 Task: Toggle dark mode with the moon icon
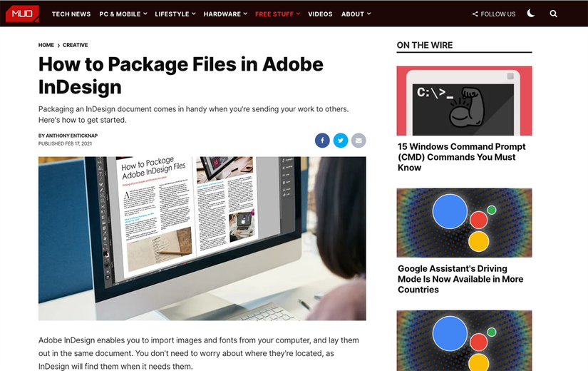coord(530,14)
